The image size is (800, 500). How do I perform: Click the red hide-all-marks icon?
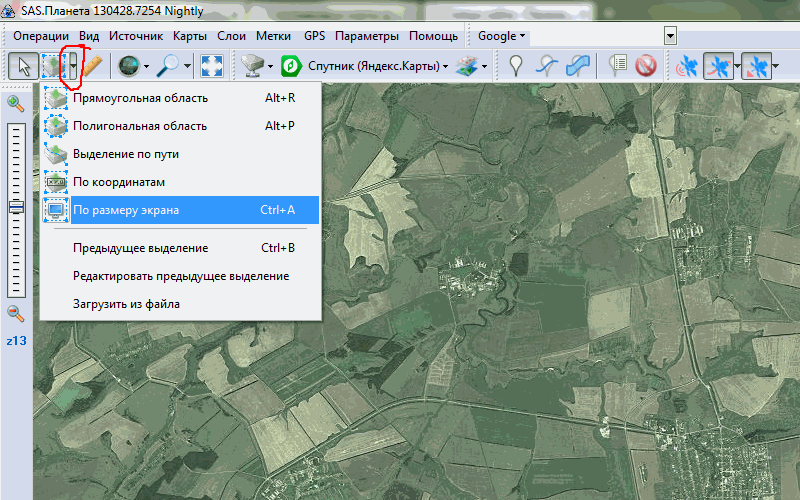(645, 66)
